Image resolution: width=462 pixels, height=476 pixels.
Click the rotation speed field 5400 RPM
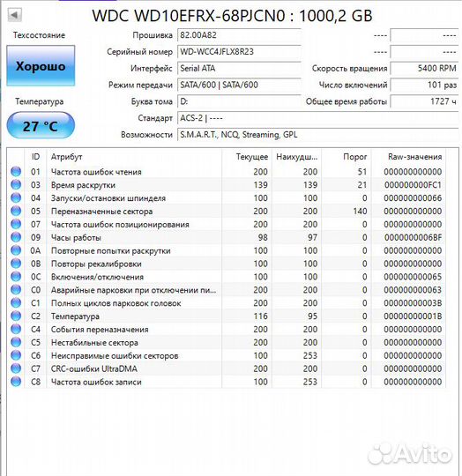[x=424, y=68]
